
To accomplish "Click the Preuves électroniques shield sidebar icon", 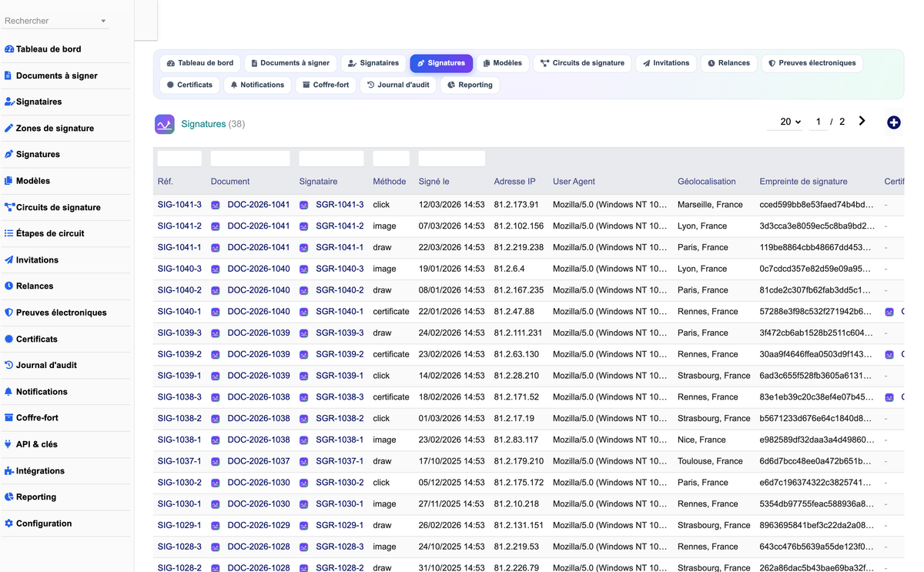I will [x=9, y=313].
